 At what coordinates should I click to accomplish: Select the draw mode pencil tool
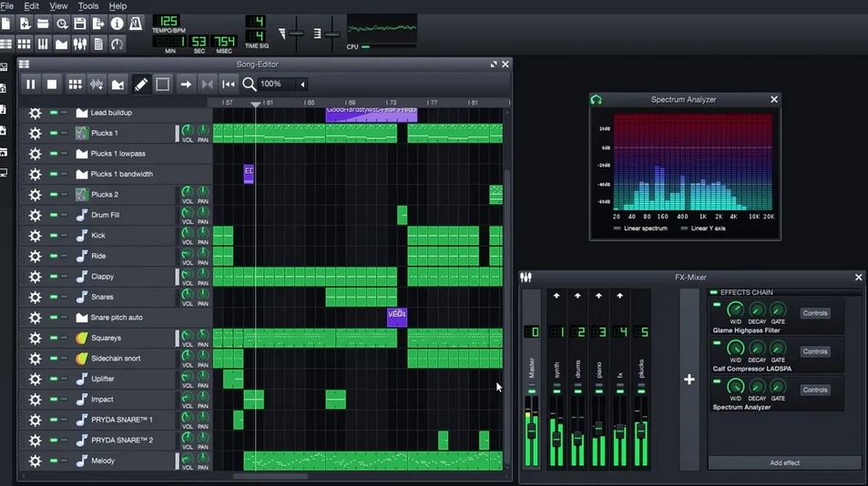(x=140, y=84)
